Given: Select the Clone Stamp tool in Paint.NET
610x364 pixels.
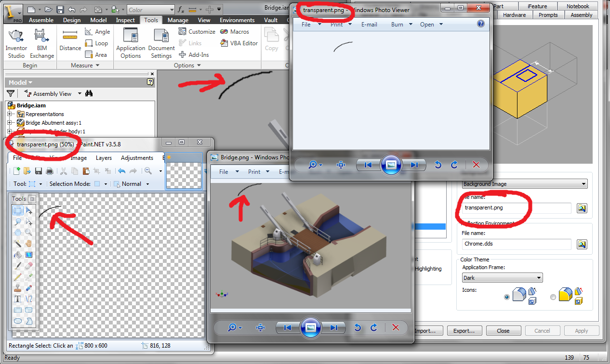Looking at the screenshot, I should click(18, 288).
